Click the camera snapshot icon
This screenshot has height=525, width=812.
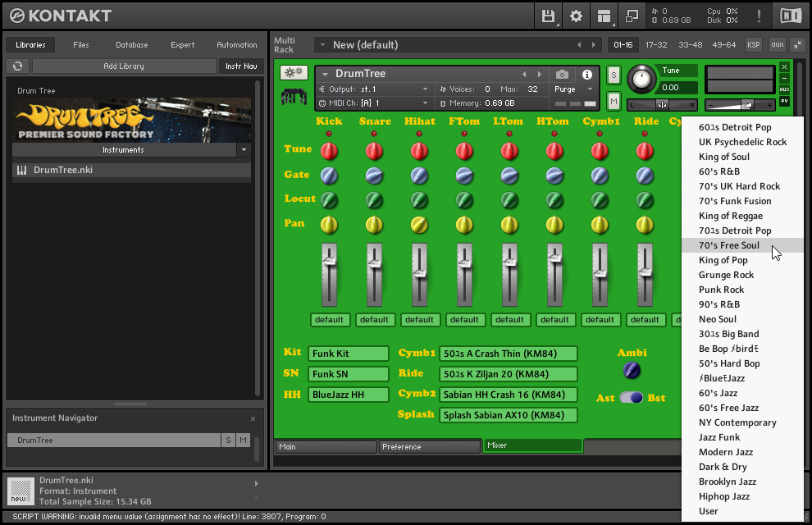pyautogui.click(x=562, y=75)
